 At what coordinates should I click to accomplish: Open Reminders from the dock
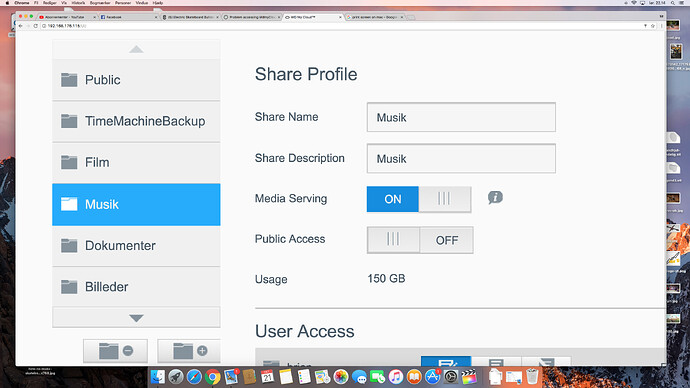tap(304, 377)
